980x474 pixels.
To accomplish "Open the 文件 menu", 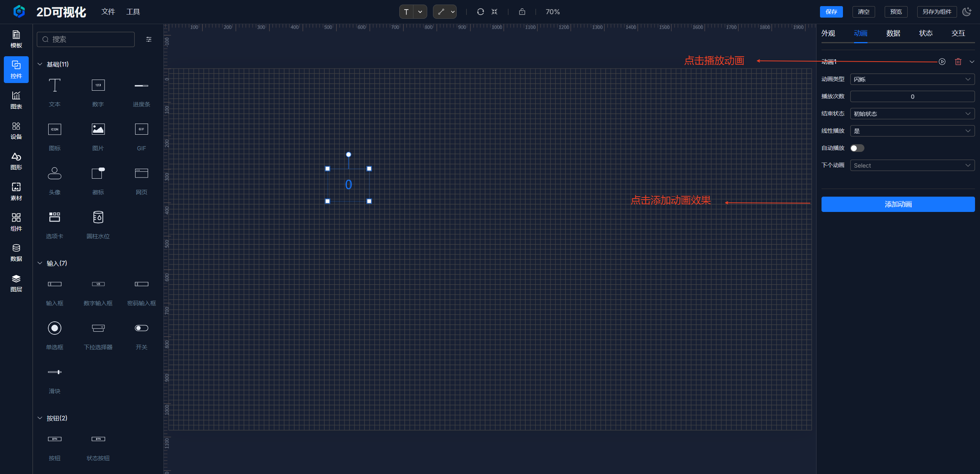I will (x=108, y=12).
